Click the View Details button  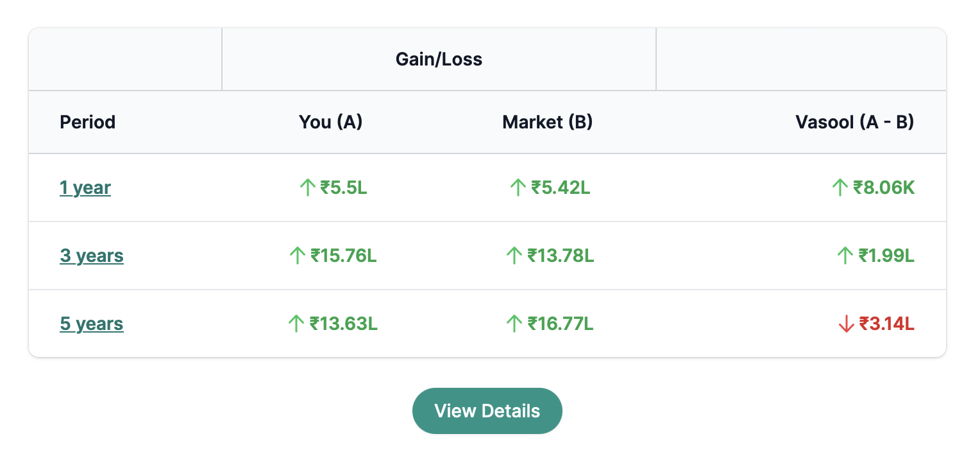coord(487,411)
